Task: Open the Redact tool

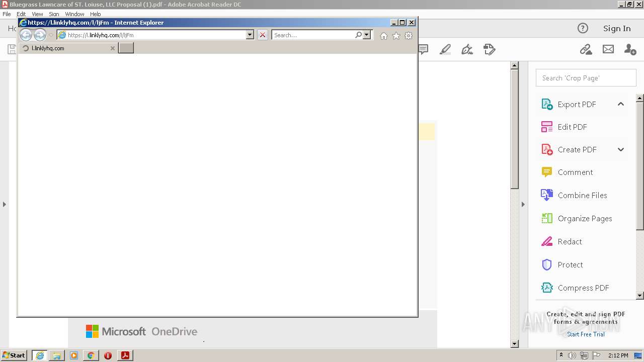Action: coord(570,241)
